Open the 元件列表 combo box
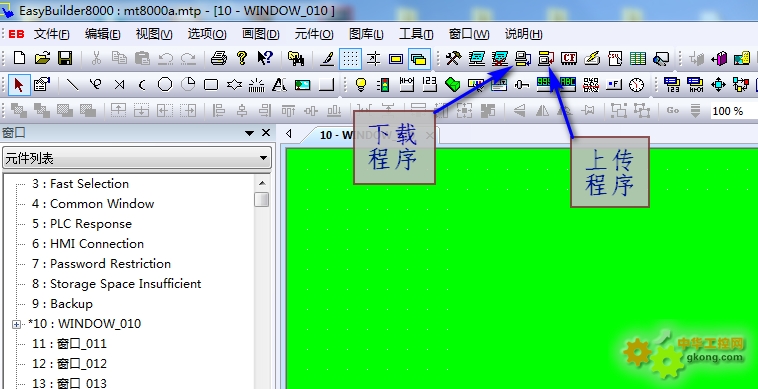The height and width of the screenshot is (389, 758). (137, 158)
